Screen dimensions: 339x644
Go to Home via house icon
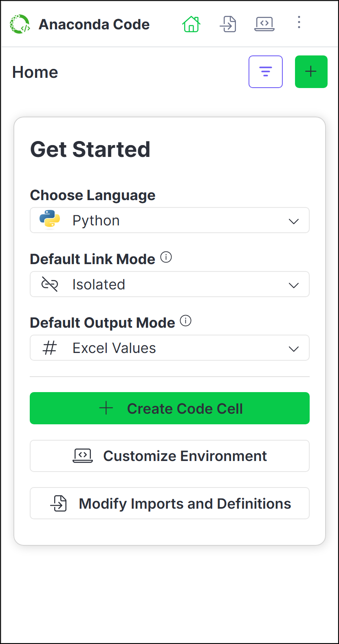[x=191, y=24]
